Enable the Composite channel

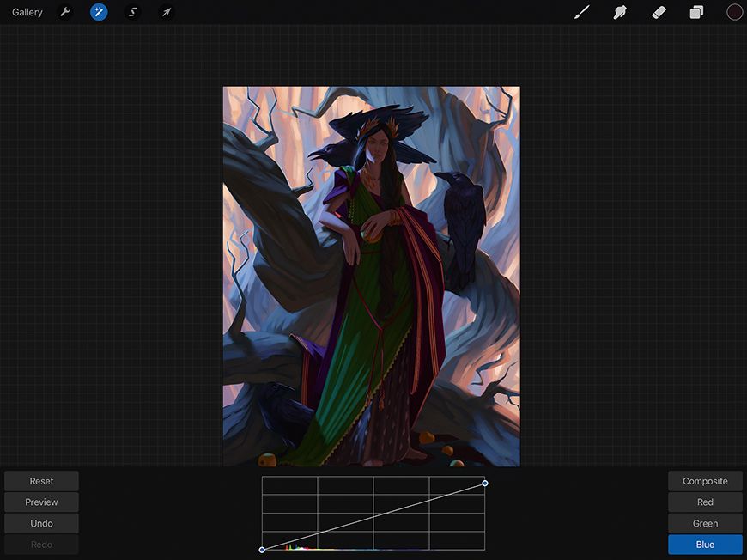coord(705,480)
